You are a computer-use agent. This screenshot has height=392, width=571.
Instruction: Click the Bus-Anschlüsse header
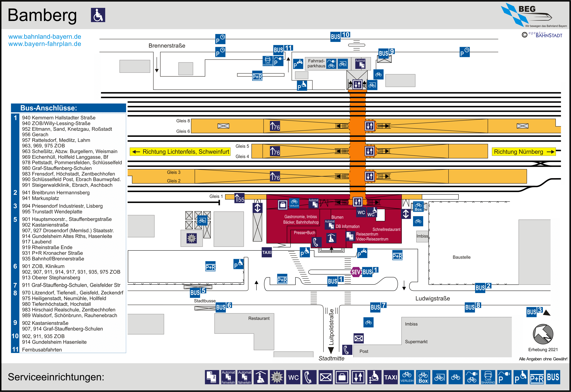[x=69, y=108]
